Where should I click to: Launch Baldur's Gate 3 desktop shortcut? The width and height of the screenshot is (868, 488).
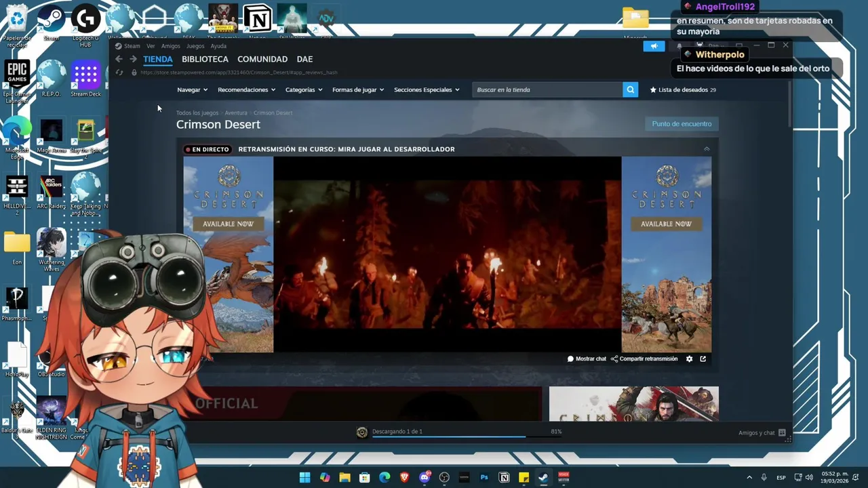[x=17, y=419]
